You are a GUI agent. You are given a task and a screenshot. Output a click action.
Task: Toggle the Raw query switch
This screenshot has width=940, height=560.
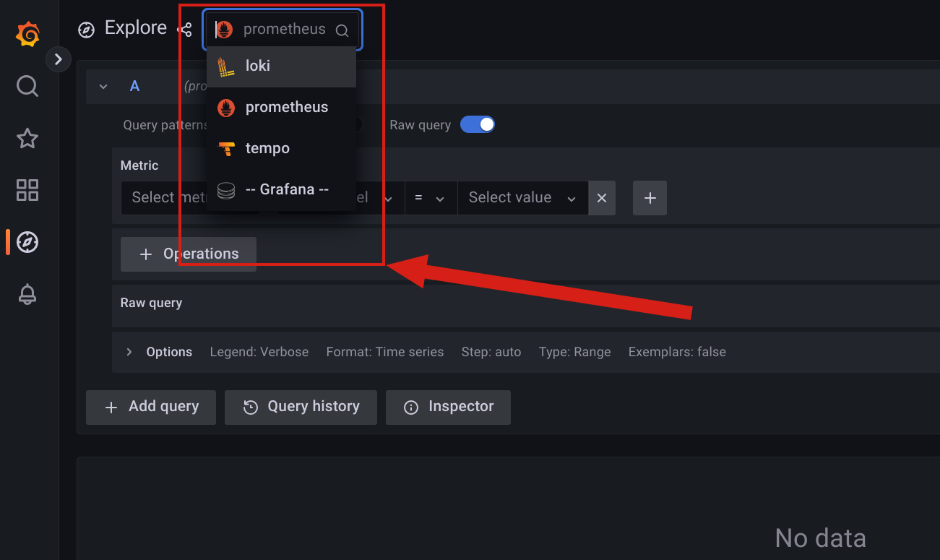click(x=478, y=124)
